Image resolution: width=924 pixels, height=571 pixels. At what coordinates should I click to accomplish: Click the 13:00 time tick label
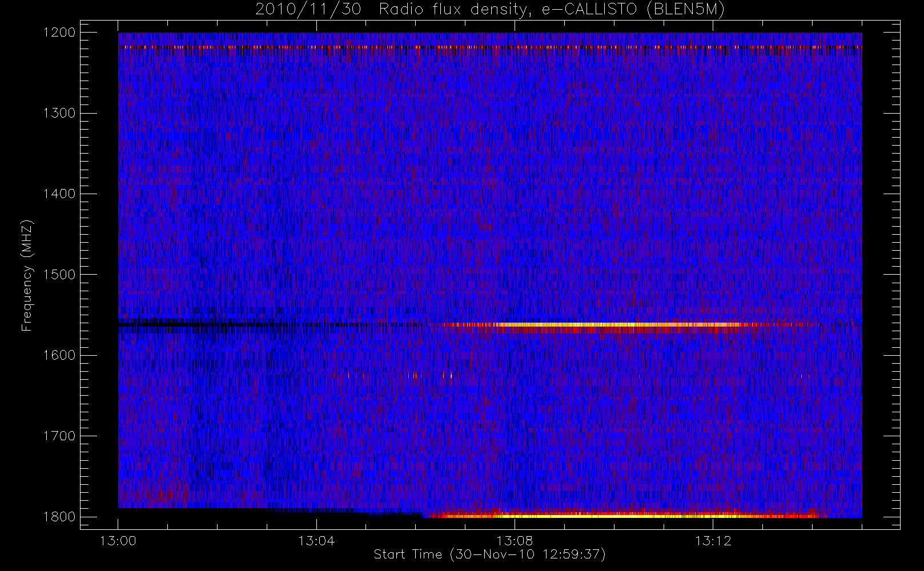click(118, 541)
